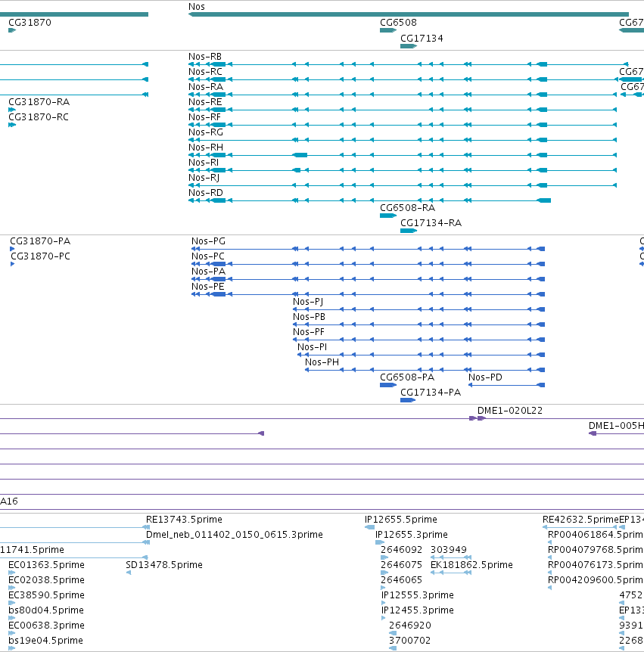Select the IP12655.5prime EST label
The height and width of the screenshot is (652, 644).
pos(401,520)
